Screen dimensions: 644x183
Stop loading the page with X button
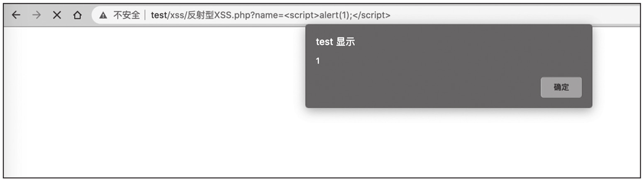coord(57,15)
